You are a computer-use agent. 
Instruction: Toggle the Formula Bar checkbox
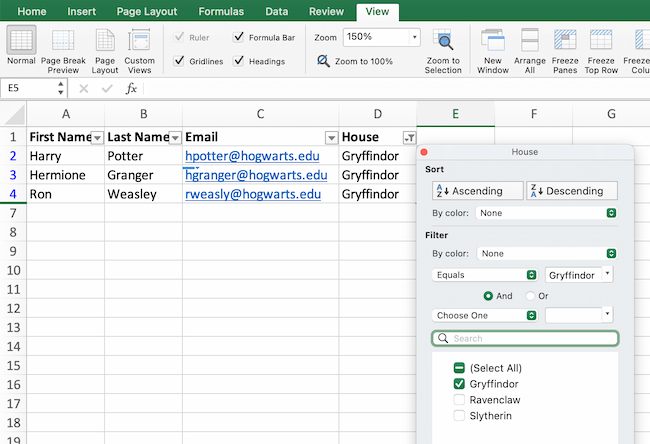(239, 37)
